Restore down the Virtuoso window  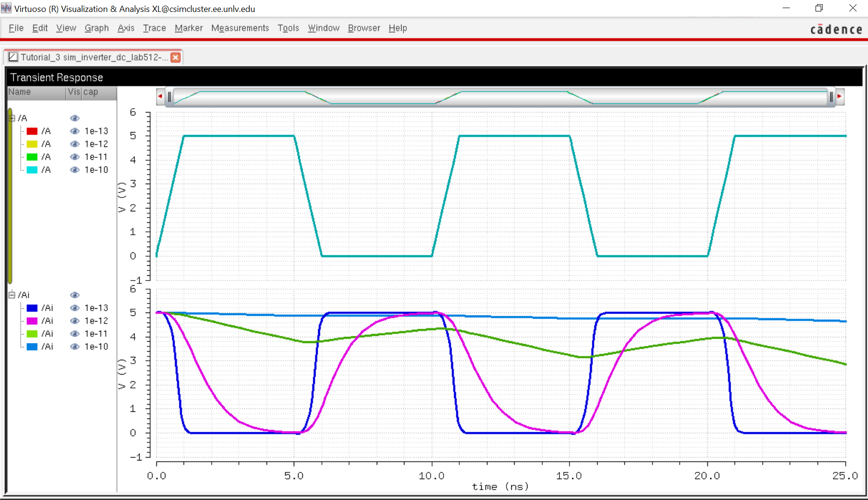pos(819,9)
